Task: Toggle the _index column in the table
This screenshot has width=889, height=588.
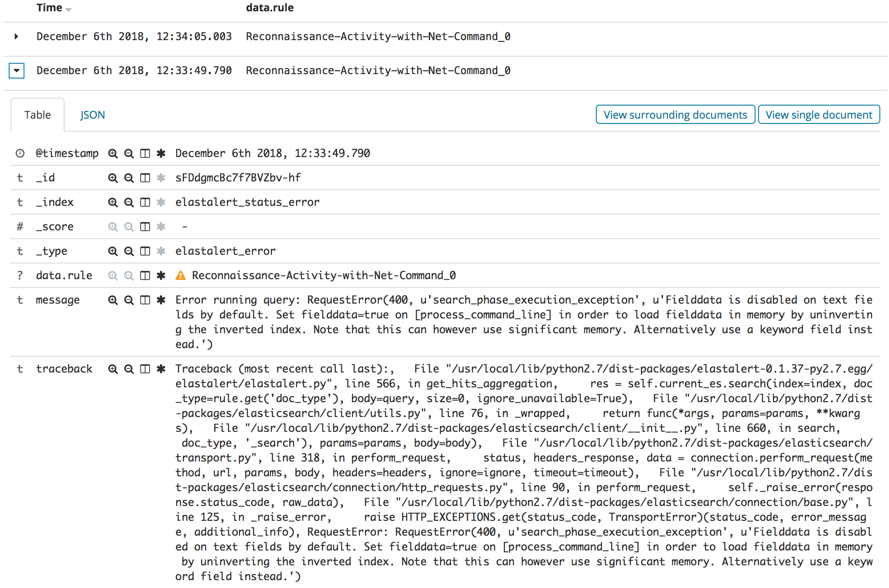Action: (x=145, y=202)
